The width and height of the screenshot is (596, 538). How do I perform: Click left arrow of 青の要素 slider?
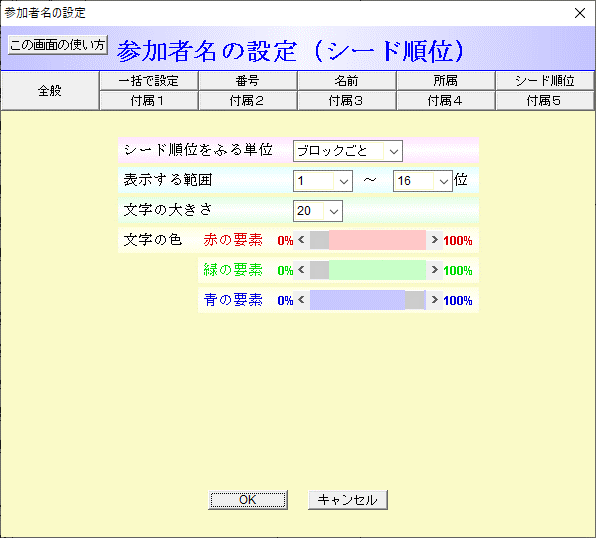click(301, 300)
